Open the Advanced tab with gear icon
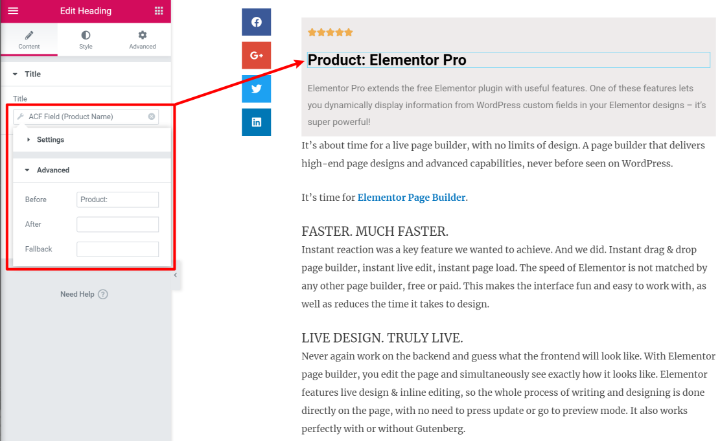Image resolution: width=720 pixels, height=441 pixels. (142, 39)
